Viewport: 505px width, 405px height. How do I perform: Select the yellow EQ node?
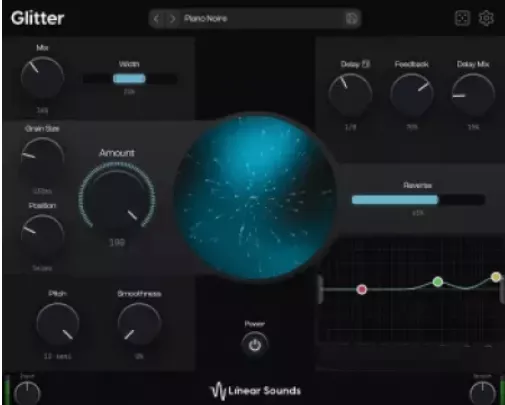point(496,277)
